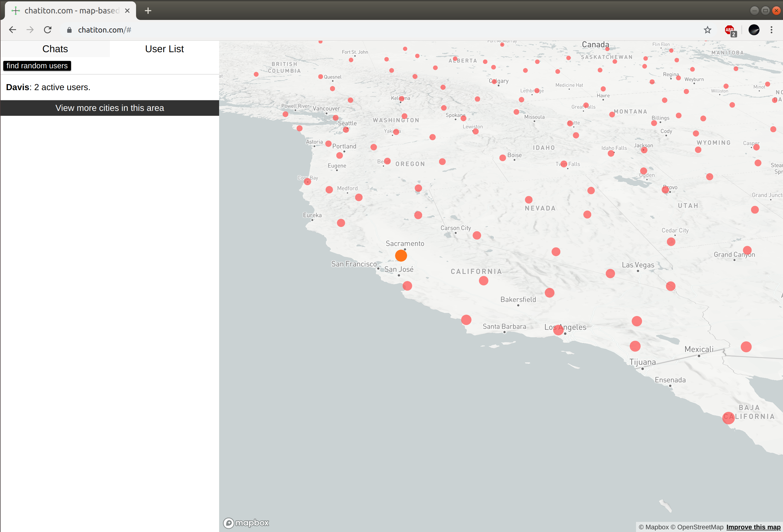Click the site lock icon in address bar
The height and width of the screenshot is (532, 783).
[69, 30]
